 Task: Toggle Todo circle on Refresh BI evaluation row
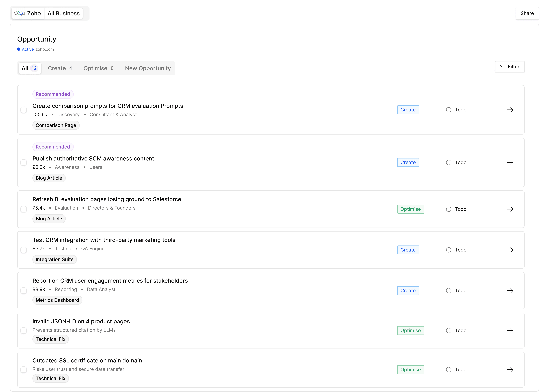(449, 209)
